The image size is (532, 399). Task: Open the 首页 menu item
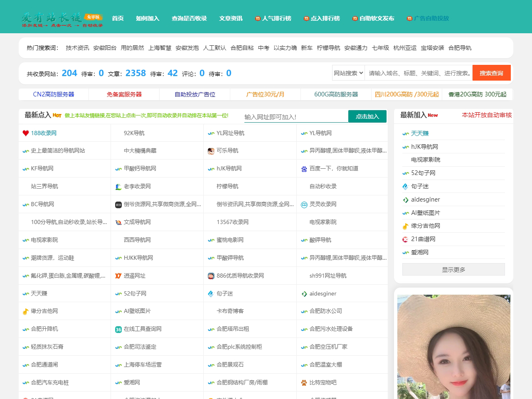(118, 18)
